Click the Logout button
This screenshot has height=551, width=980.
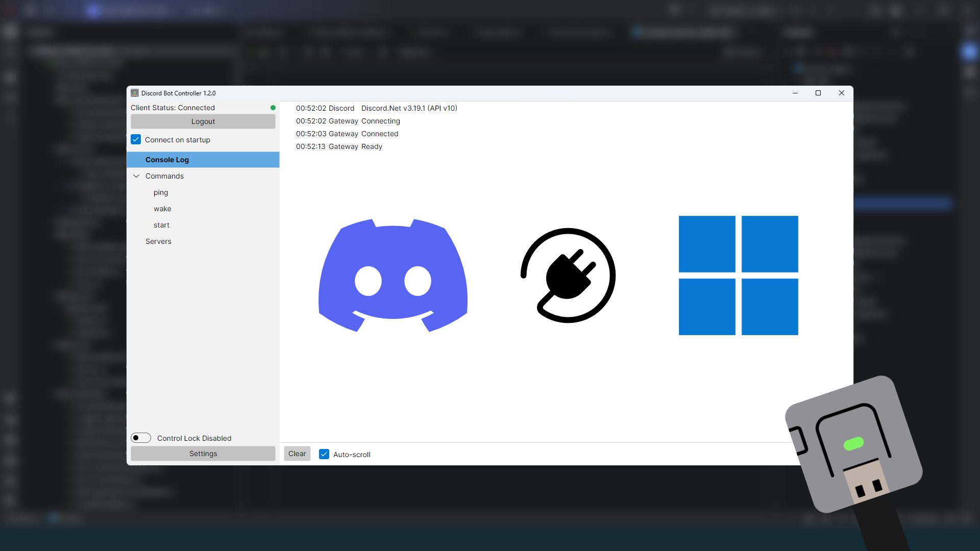click(x=203, y=121)
